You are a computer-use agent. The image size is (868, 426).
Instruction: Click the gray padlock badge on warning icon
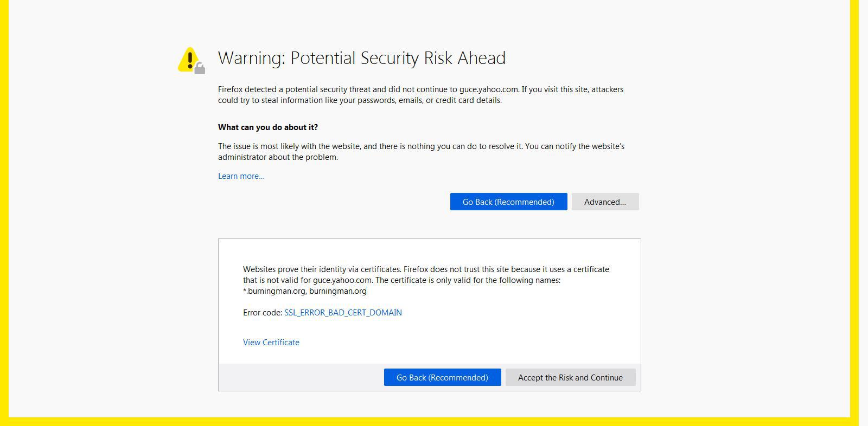(200, 68)
